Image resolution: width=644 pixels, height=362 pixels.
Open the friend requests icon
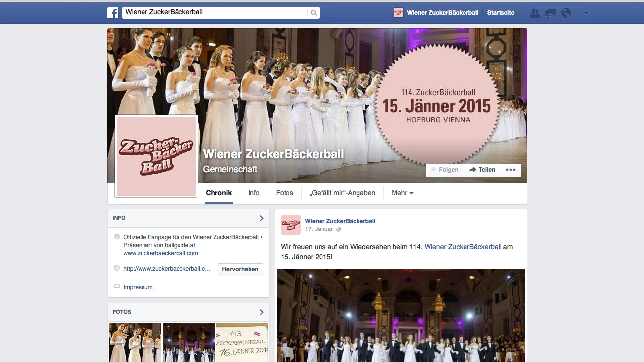(535, 13)
